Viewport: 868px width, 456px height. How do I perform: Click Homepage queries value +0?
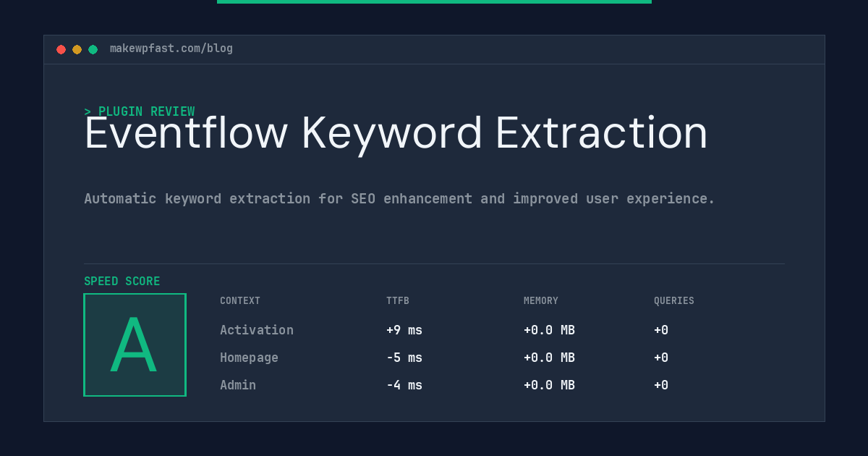(661, 358)
